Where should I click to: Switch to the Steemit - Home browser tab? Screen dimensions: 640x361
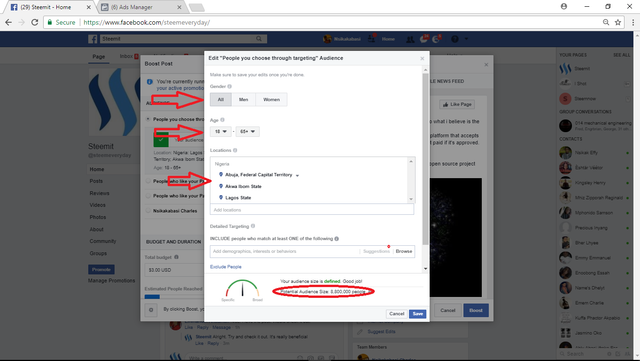(x=50, y=7)
